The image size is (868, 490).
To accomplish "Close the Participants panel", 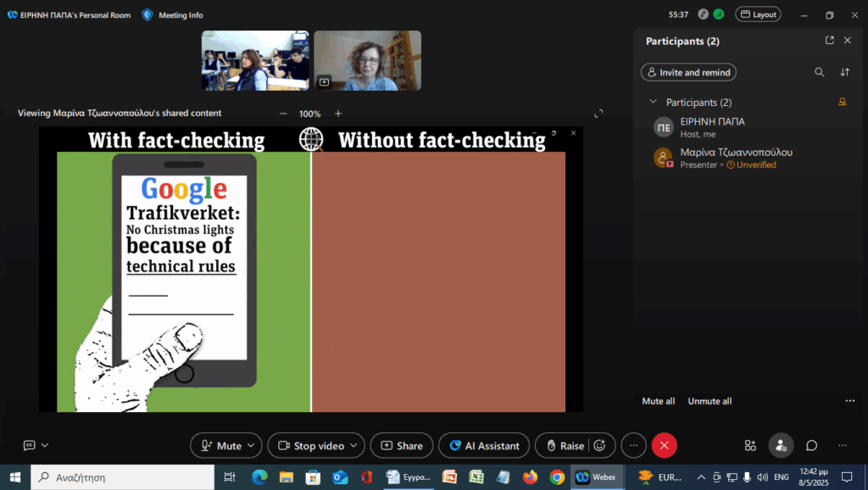I will 848,41.
